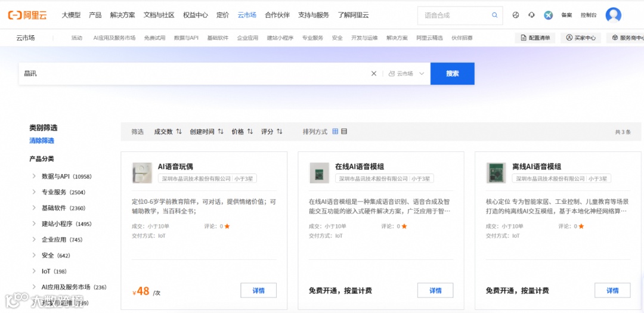The image size is (644, 313).
Task: Open 买家中心 button
Action: (x=581, y=38)
